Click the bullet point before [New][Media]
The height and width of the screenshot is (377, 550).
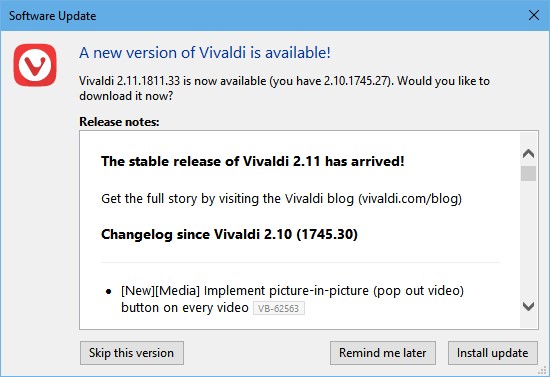[x=109, y=291]
